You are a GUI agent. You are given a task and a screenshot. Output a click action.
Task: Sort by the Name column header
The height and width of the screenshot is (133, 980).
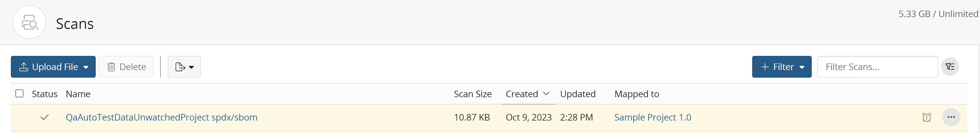point(78,94)
